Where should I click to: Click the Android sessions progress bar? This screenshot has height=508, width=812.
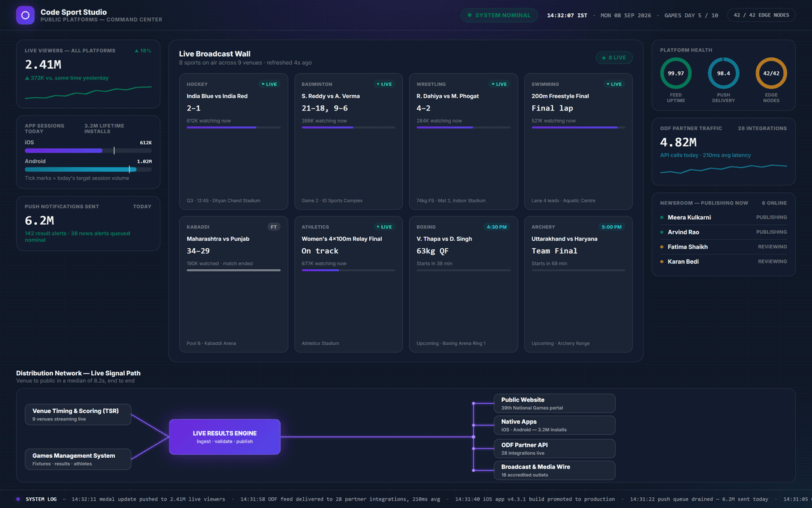pos(88,170)
